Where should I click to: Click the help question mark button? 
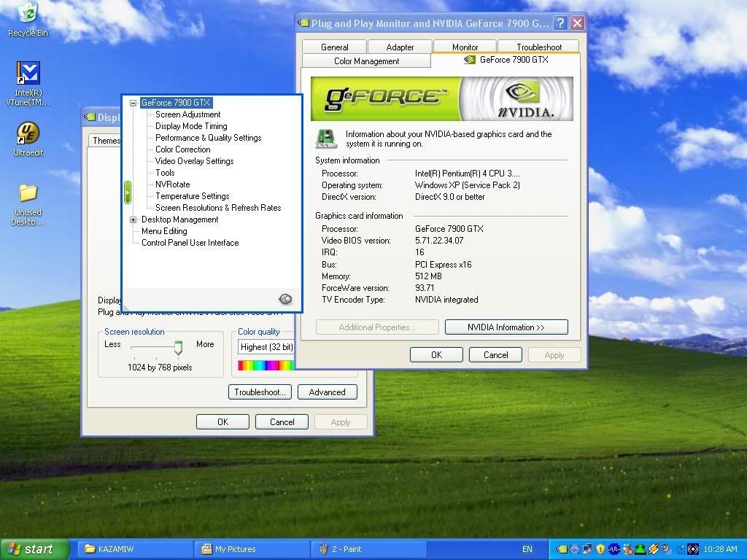[x=560, y=23]
